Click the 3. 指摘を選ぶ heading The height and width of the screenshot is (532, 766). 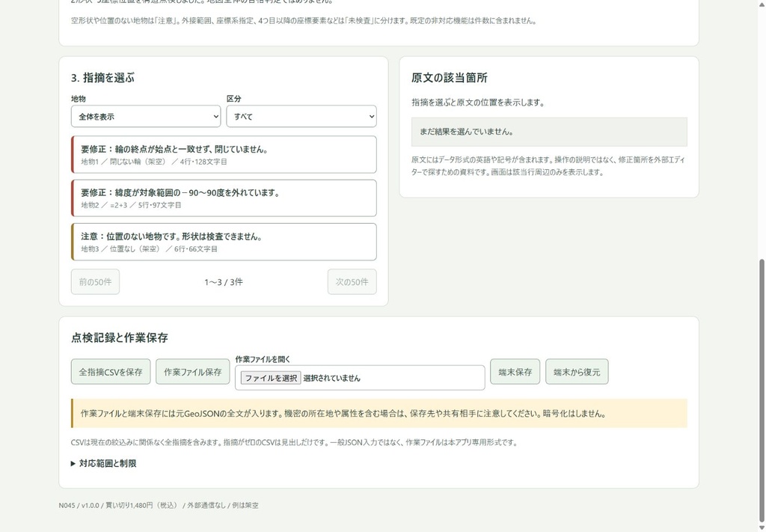pos(102,78)
